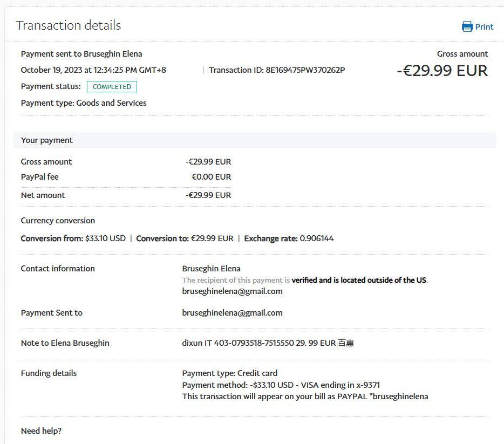Click the printer icon
Image resolution: width=504 pixels, height=444 pixels.
[467, 26]
